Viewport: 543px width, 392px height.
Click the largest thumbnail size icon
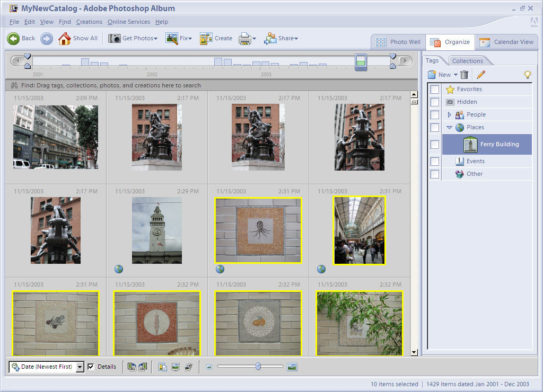(292, 367)
